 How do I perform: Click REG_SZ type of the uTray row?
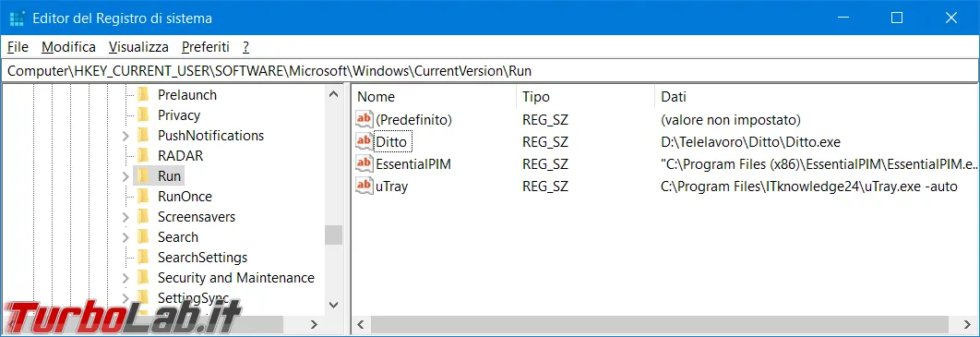click(545, 187)
